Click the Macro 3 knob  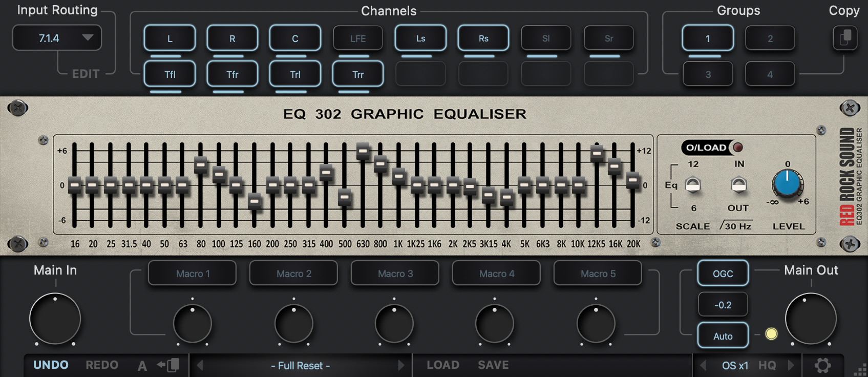click(394, 324)
